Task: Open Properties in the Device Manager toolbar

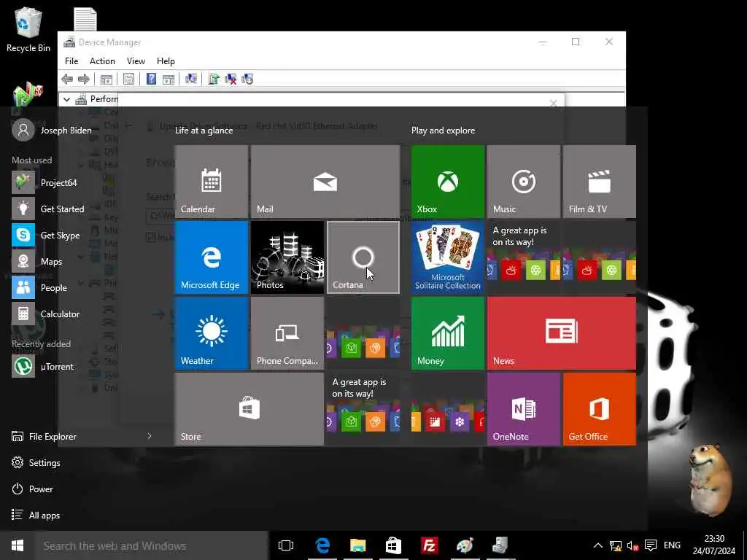Action: tap(128, 79)
